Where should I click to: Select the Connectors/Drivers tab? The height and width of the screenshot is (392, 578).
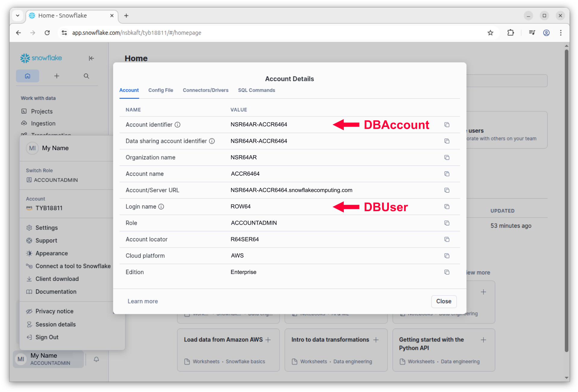pyautogui.click(x=205, y=90)
